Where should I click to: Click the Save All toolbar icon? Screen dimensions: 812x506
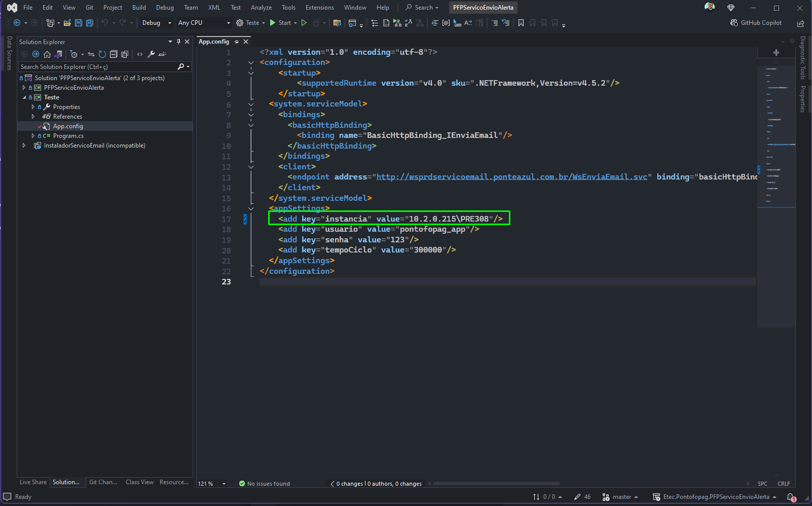click(x=90, y=23)
